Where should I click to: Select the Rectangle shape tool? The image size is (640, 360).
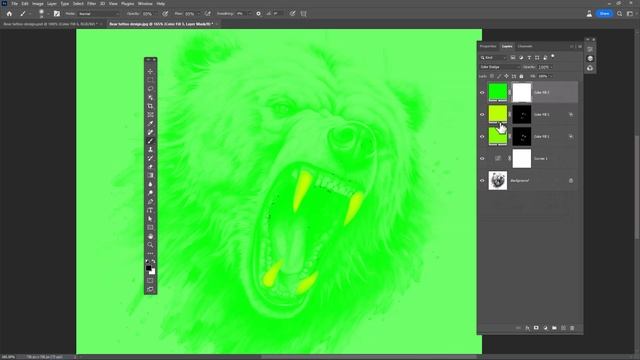tap(150, 227)
